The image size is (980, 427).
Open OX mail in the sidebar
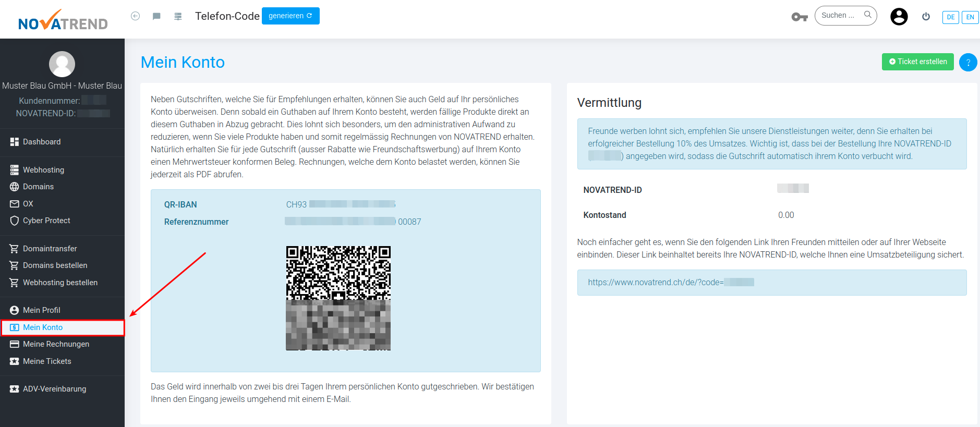pyautogui.click(x=62, y=204)
